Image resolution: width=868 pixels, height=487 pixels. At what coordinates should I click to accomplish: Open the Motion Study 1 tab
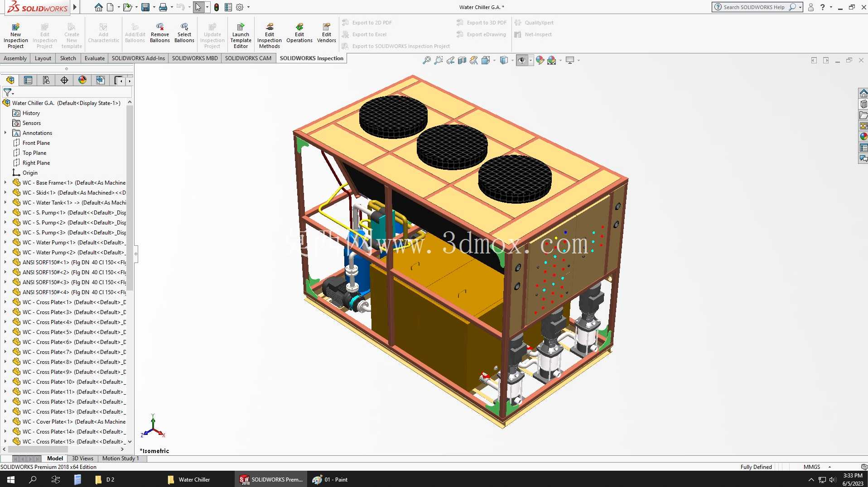121,458
